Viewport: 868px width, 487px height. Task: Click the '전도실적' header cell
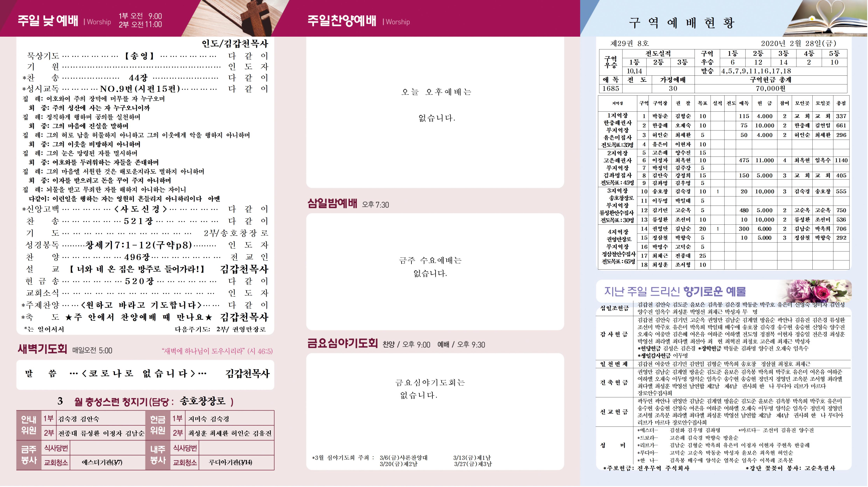coord(658,54)
